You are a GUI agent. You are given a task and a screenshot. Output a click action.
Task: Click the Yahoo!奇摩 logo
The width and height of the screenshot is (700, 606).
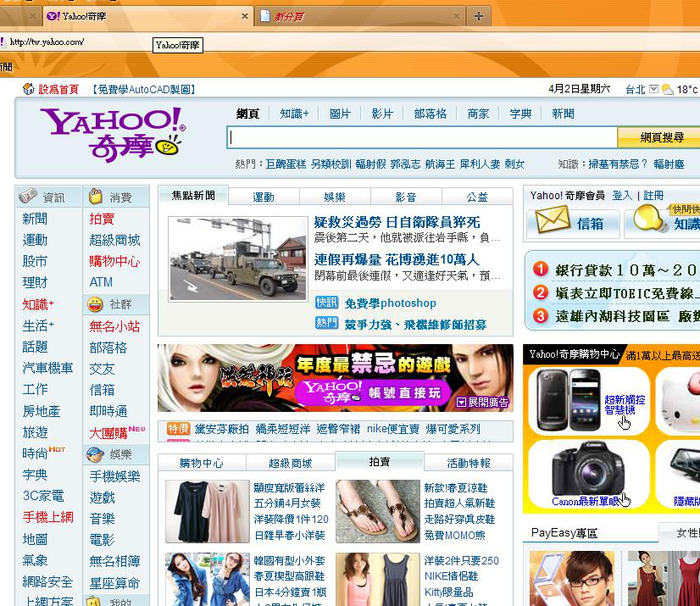pos(113,135)
